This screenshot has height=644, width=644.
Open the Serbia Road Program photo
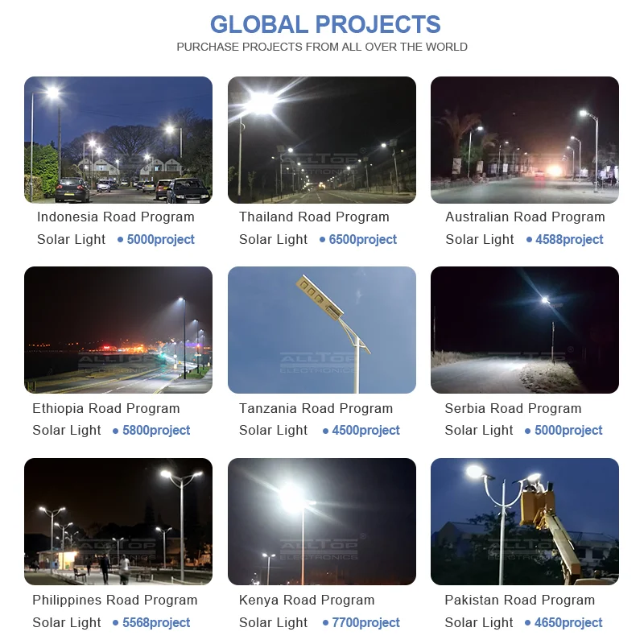tap(525, 330)
